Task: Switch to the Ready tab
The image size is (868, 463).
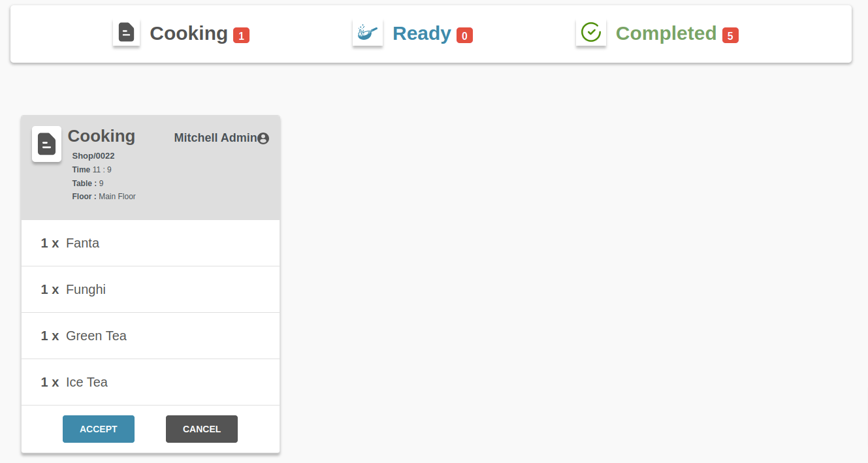Action: pyautogui.click(x=422, y=33)
